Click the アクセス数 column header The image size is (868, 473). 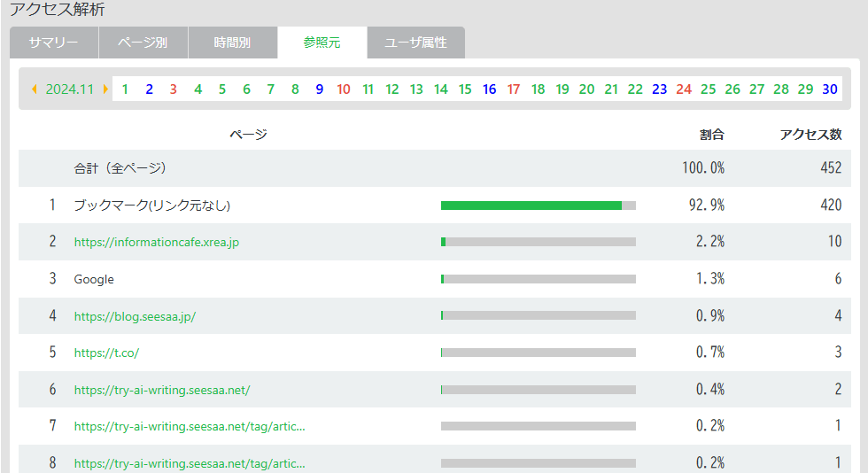[810, 135]
